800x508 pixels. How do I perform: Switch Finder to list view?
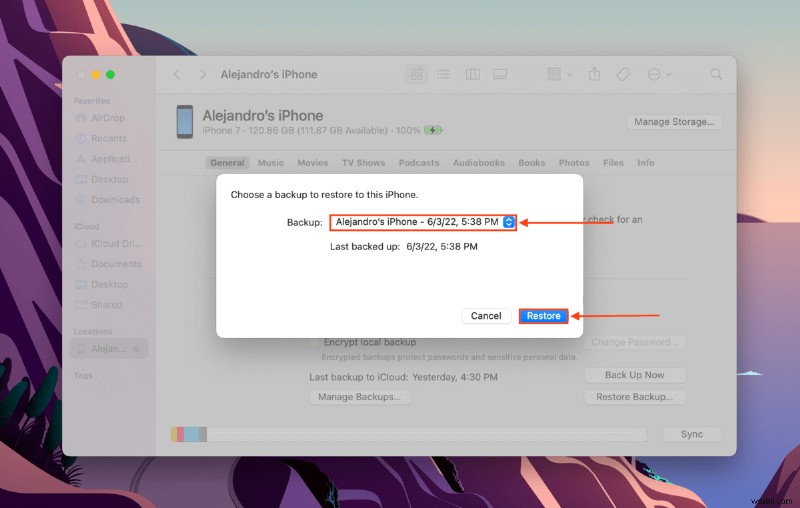coord(443,74)
